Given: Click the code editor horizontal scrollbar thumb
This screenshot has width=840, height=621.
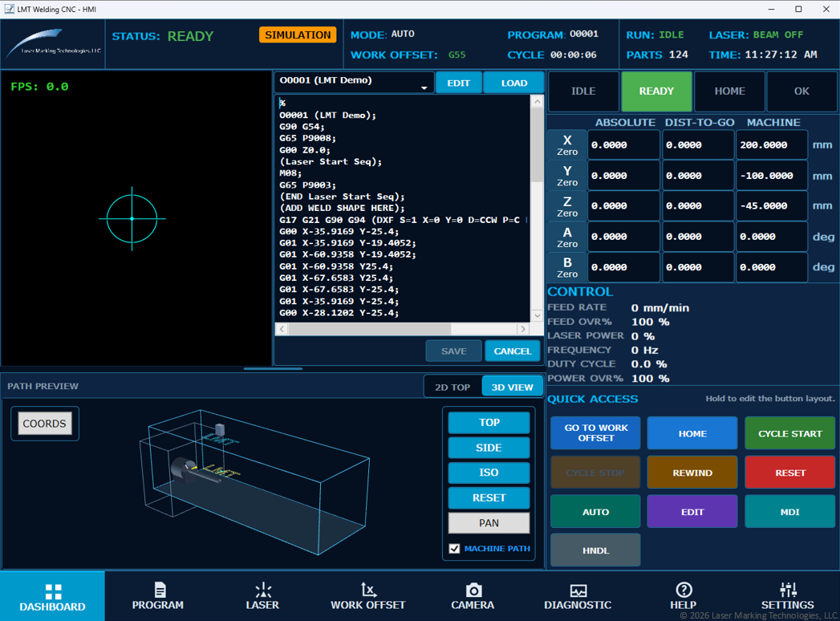Looking at the screenshot, I should point(370,329).
